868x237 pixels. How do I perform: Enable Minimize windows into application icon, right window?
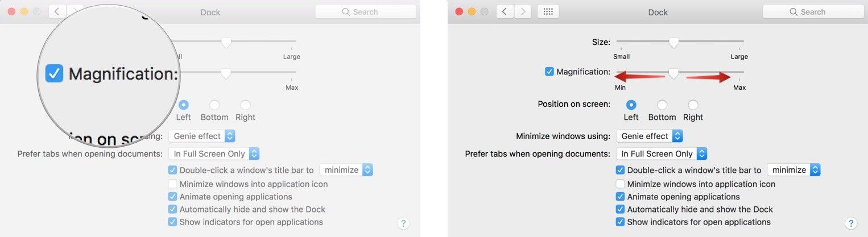(x=620, y=184)
